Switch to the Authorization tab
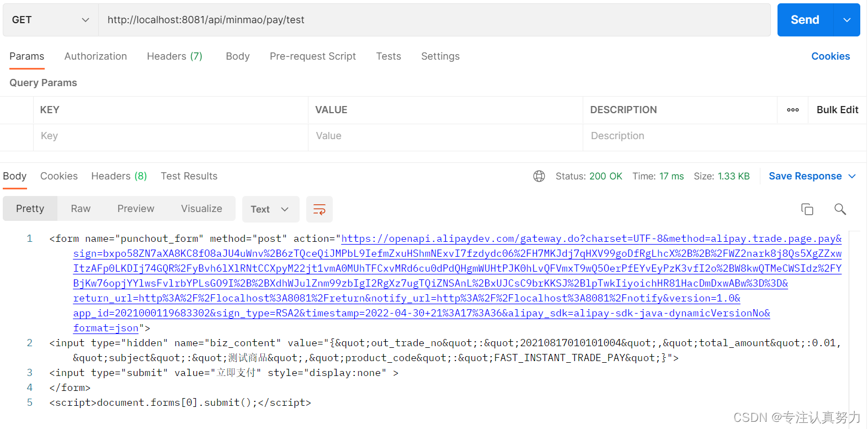The width and height of the screenshot is (868, 429). pos(95,56)
